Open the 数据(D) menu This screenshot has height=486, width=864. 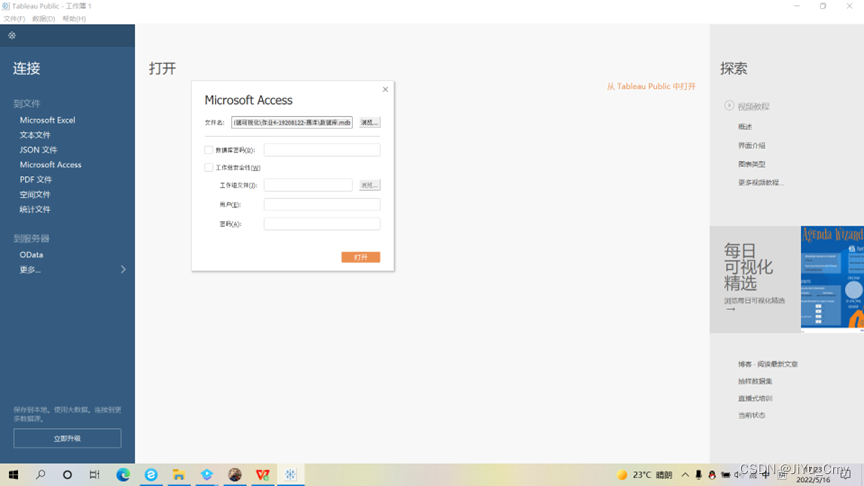pyautogui.click(x=44, y=19)
